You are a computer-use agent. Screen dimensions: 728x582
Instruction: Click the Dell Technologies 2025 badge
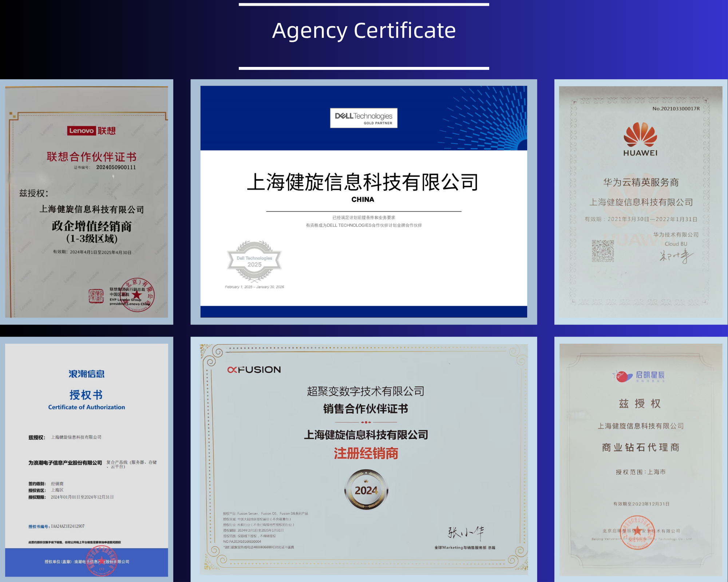pos(254,261)
